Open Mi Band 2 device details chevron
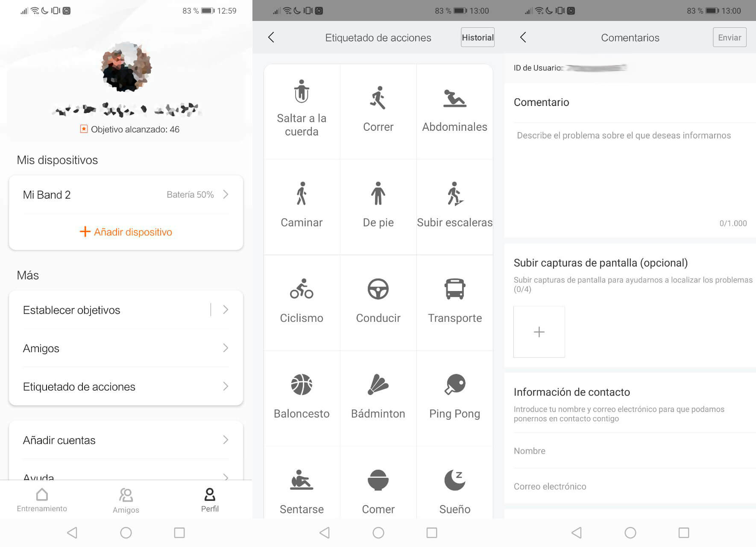756x547 pixels. (226, 194)
